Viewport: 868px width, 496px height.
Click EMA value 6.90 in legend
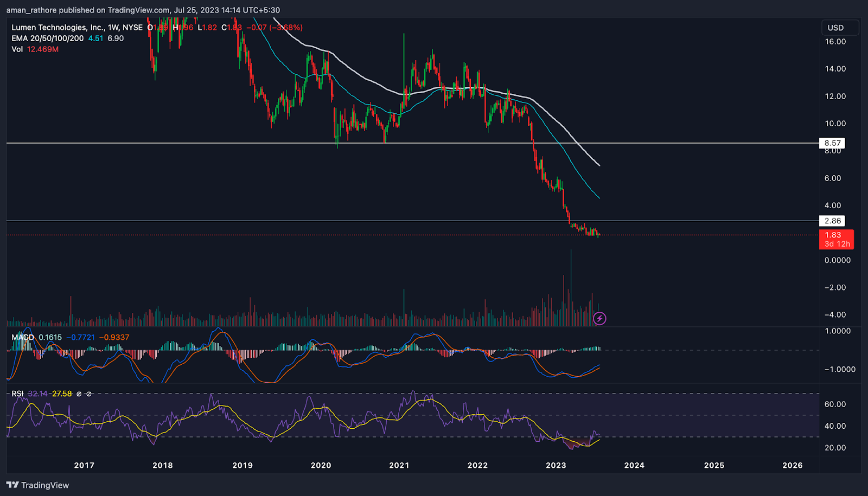(116, 38)
